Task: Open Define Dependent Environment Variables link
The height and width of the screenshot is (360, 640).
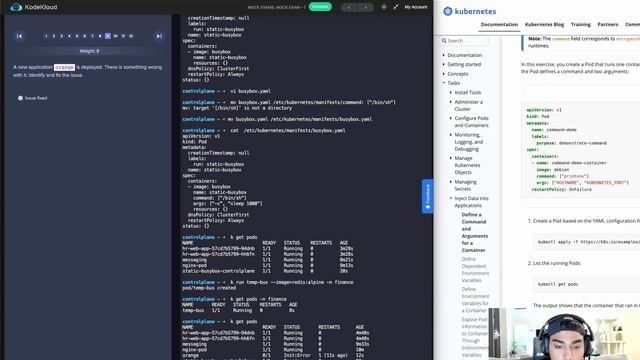Action: 476,269
